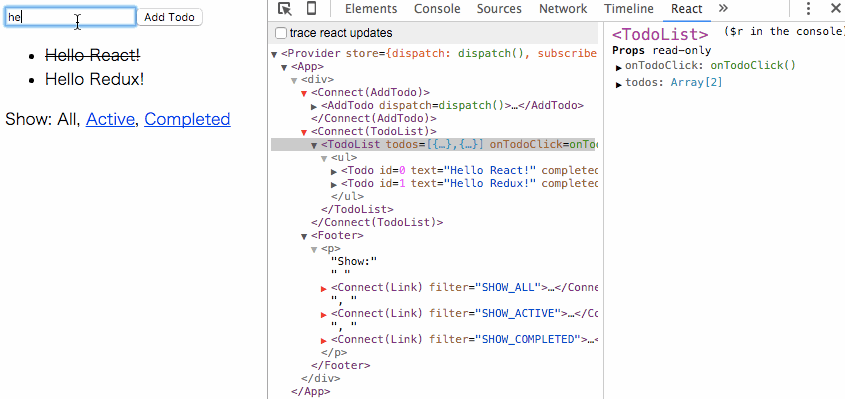This screenshot has width=845, height=399.
Task: Click the </Connect(TodoList)> closing tag
Action: [377, 223]
